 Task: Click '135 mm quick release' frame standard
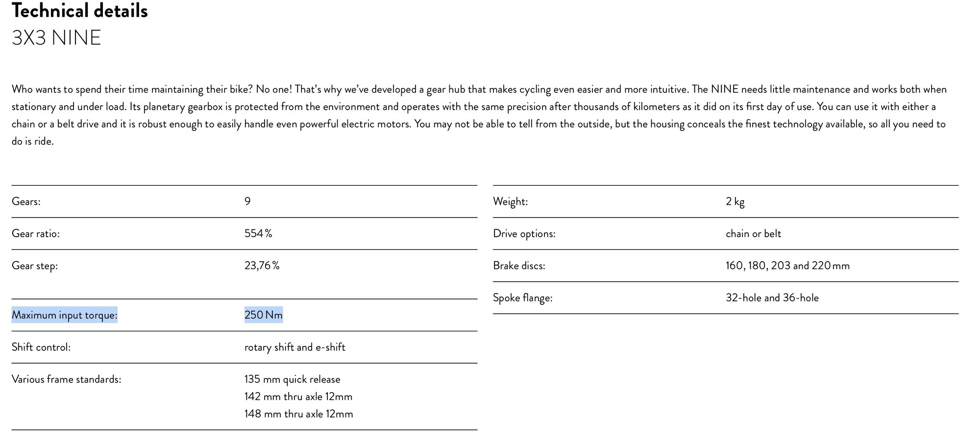coord(293,379)
